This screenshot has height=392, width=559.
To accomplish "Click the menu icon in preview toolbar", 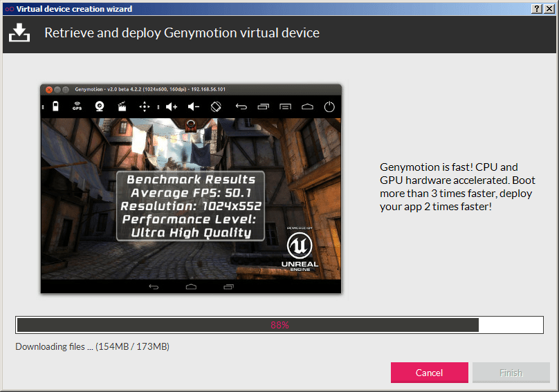I will coord(285,106).
